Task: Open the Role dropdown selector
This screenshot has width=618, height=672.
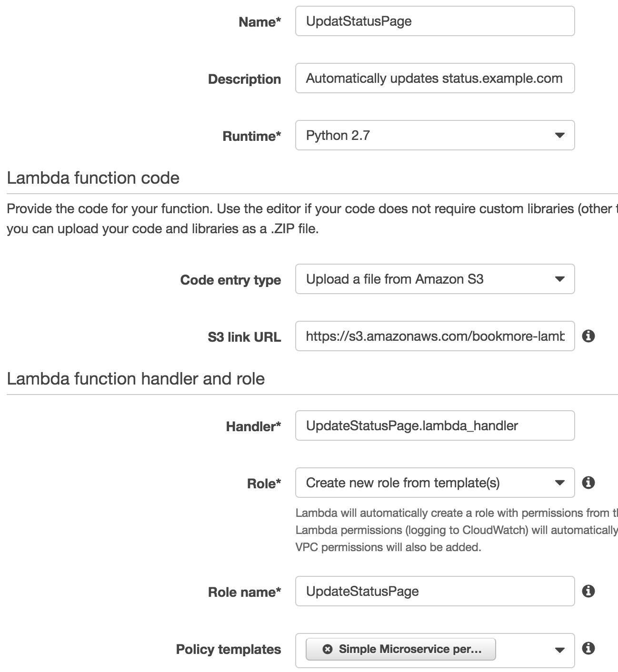Action: (435, 483)
